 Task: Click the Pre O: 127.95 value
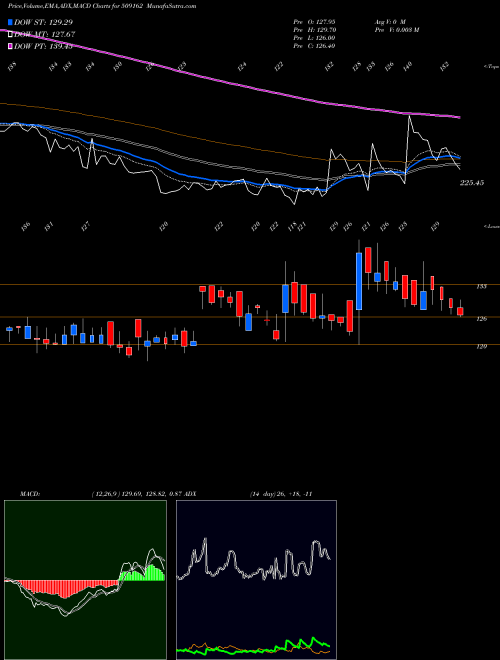[x=314, y=21]
